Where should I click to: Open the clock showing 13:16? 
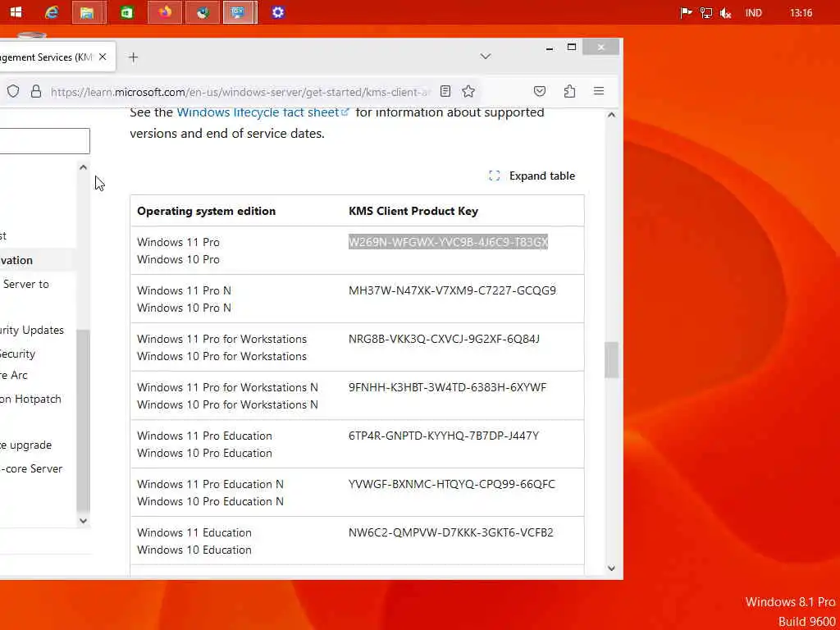click(801, 13)
